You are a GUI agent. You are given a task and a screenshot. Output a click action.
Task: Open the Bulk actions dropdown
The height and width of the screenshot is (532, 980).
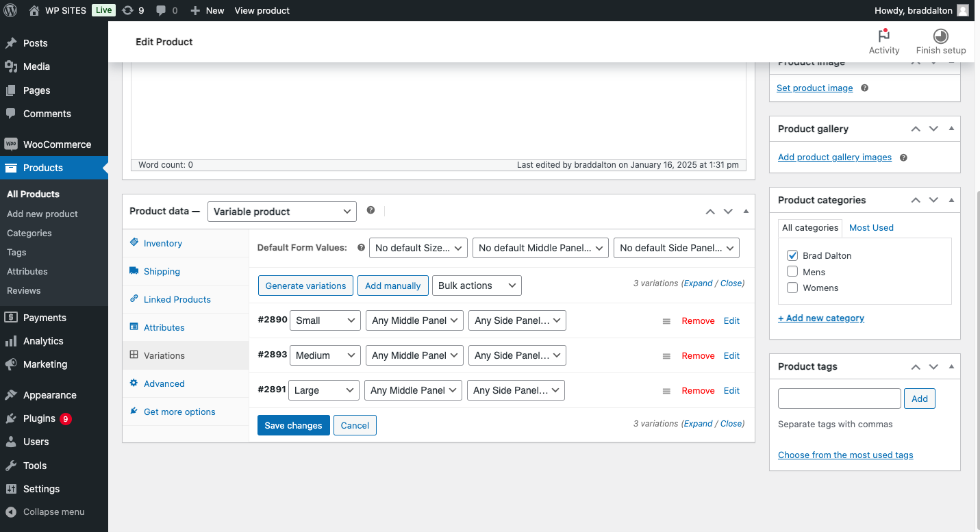(x=477, y=286)
